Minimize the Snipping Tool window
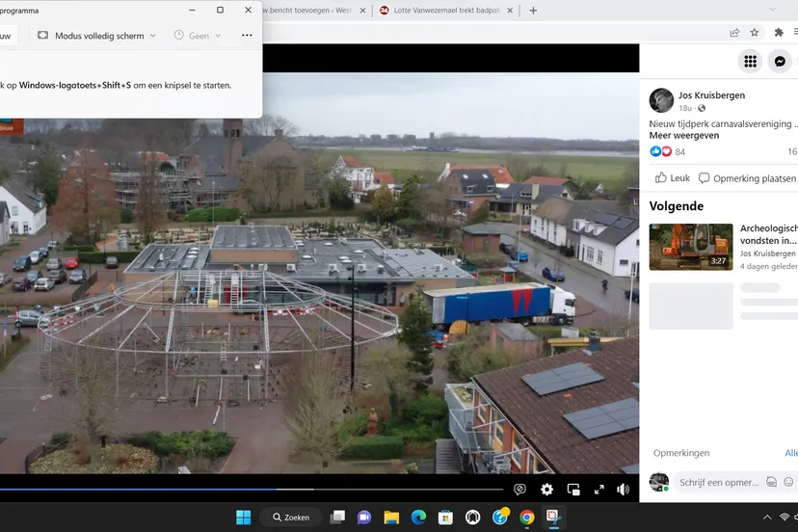 192,10
